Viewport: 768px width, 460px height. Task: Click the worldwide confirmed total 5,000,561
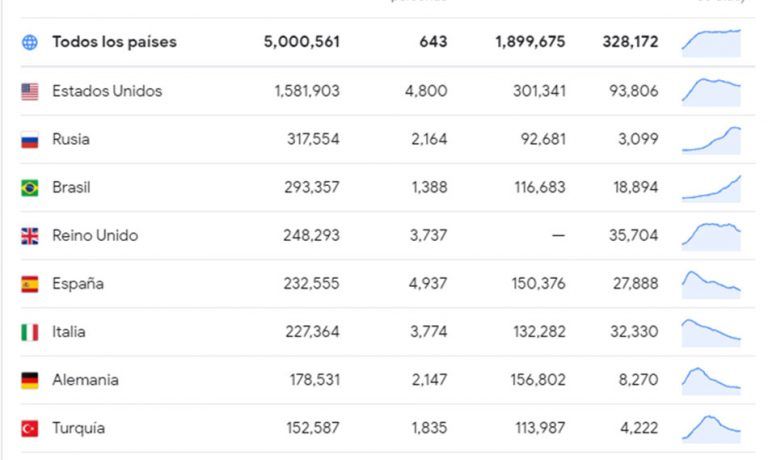[302, 42]
